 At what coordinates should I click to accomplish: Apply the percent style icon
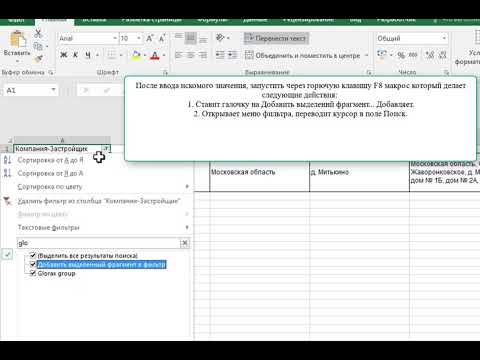[x=401, y=55]
